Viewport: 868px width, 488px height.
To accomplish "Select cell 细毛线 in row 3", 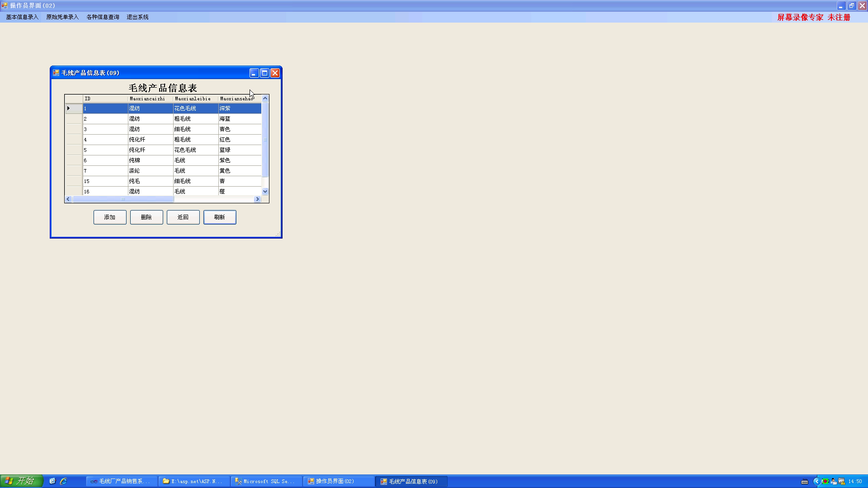I will pos(196,129).
